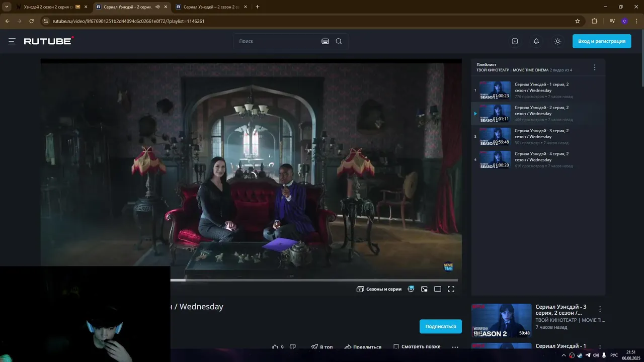Image resolution: width=644 pixels, height=362 pixels.
Task: Open Steam tray icon
Action: click(x=580, y=355)
